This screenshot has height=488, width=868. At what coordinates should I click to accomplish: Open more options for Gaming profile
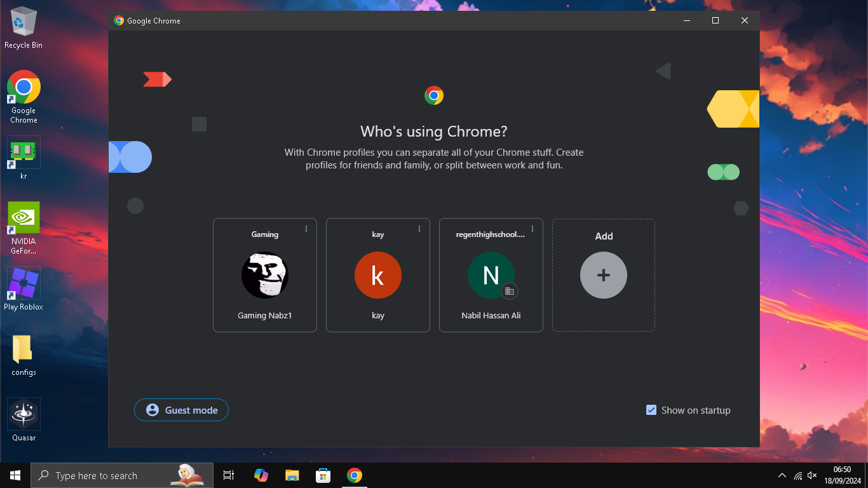pos(306,229)
